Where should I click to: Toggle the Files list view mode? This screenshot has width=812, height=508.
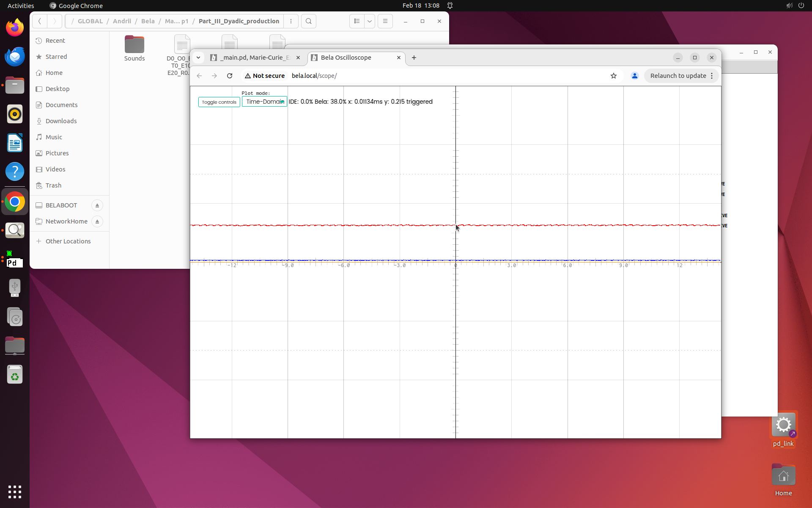tap(357, 21)
